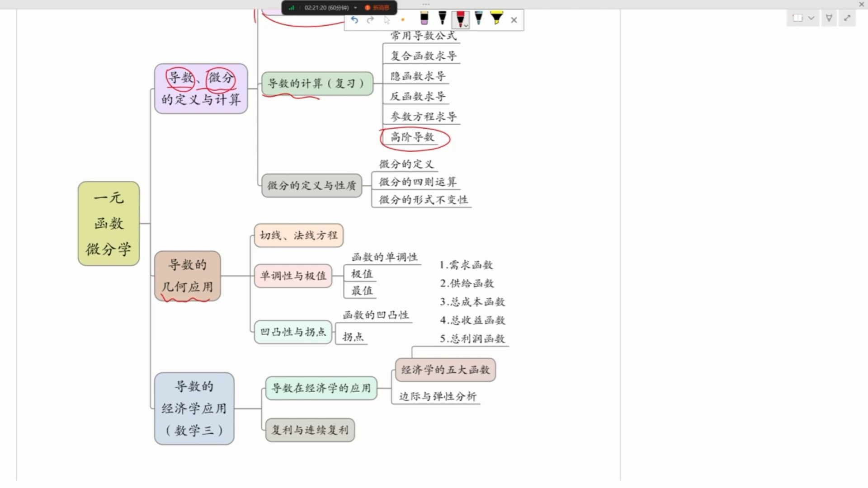The image size is (868, 488).
Task: Open the meeting timer dropdown arrow
Action: point(355,8)
